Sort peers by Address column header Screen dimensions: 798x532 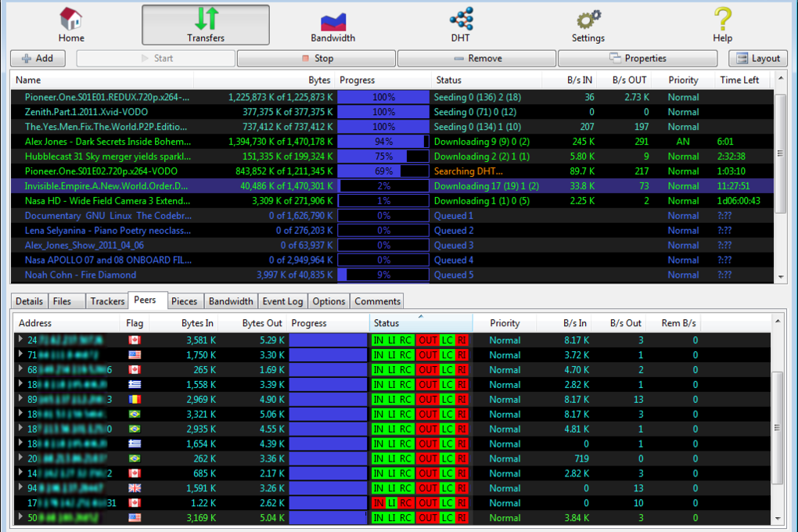[x=67, y=323]
